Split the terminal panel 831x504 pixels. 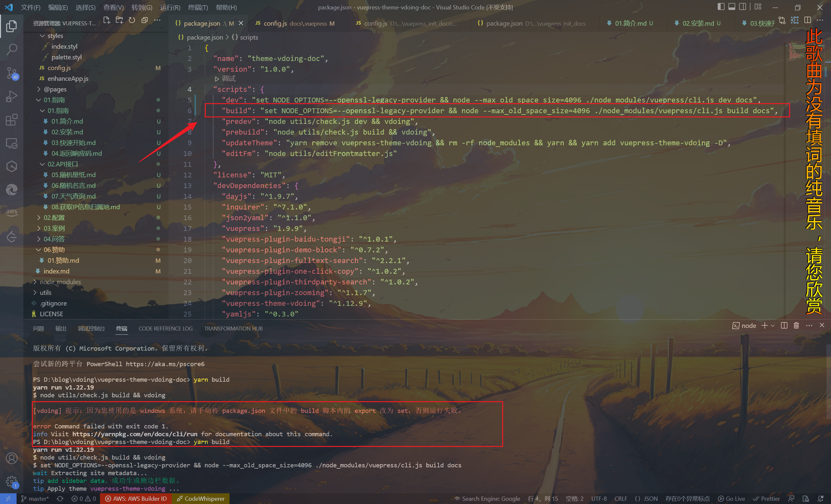pyautogui.click(x=784, y=325)
